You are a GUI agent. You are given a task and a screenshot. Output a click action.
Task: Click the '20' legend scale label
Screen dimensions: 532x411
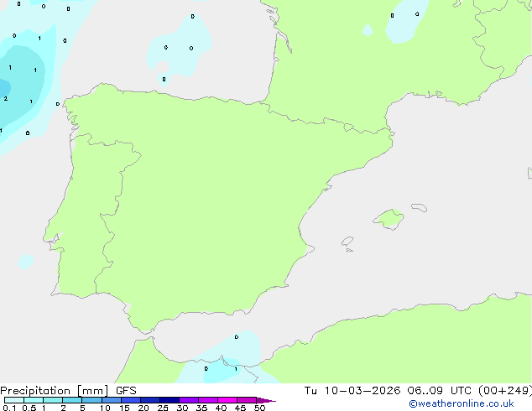pyautogui.click(x=143, y=408)
